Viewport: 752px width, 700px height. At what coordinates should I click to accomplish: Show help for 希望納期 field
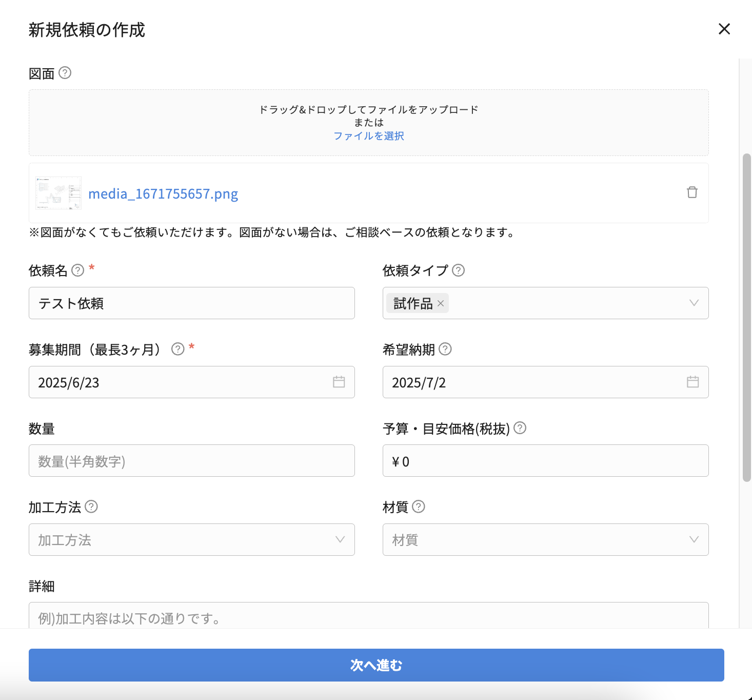point(445,349)
